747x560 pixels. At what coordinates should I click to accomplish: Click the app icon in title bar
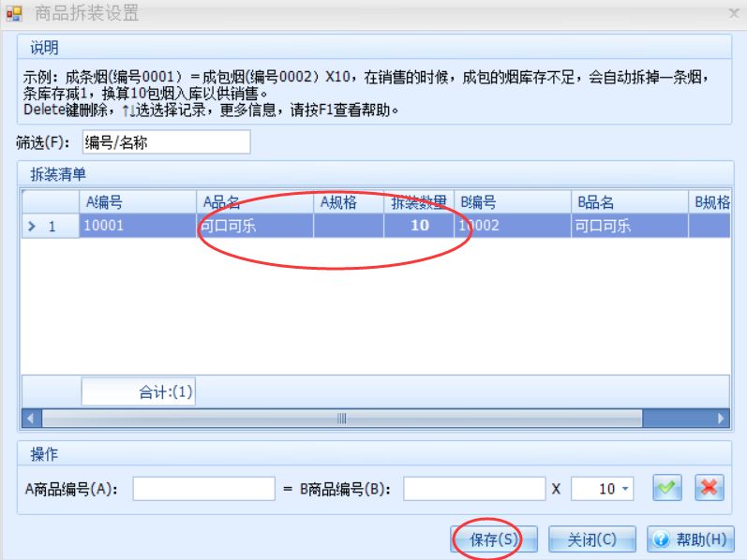14,13
